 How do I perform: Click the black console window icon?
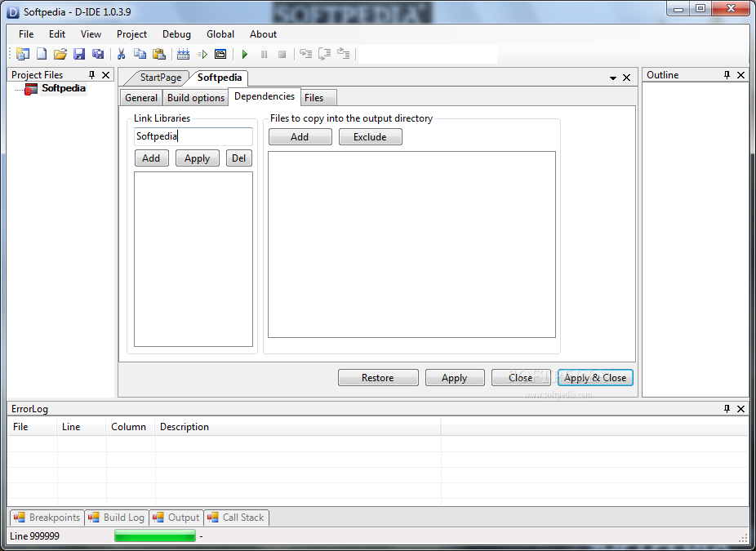pyautogui.click(x=220, y=54)
